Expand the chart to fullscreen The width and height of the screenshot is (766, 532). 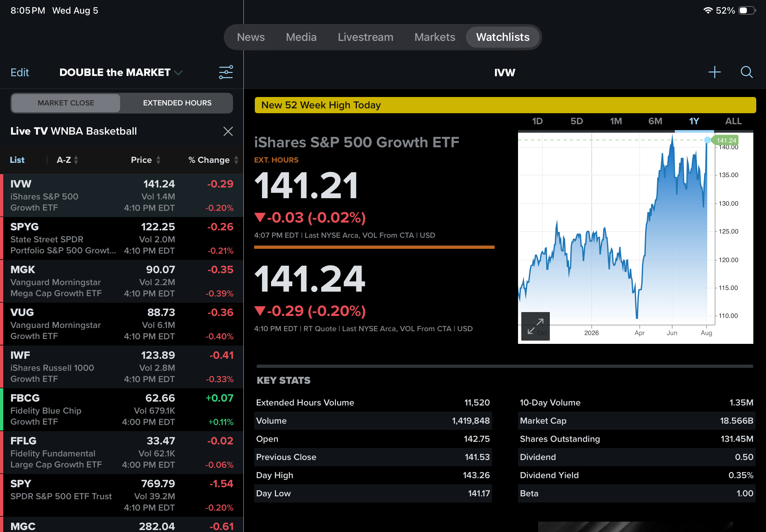tap(535, 326)
